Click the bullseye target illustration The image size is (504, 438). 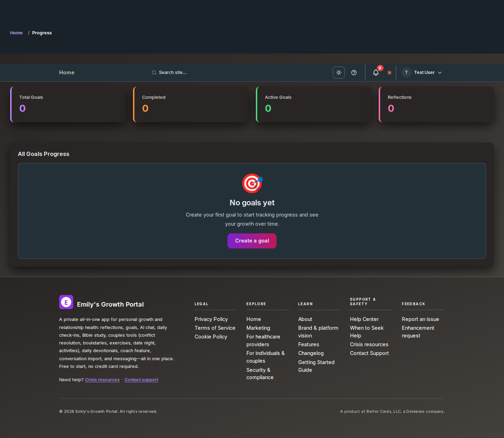pos(252,183)
